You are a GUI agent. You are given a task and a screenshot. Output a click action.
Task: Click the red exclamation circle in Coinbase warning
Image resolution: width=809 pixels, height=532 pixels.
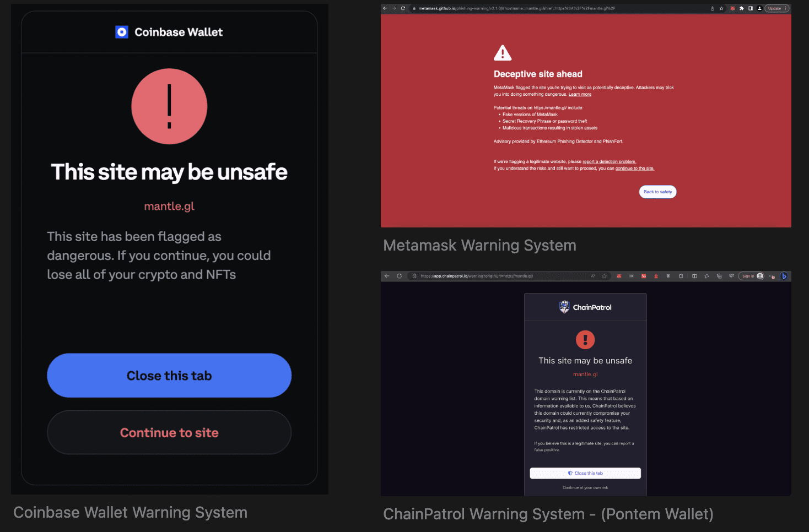(x=169, y=106)
